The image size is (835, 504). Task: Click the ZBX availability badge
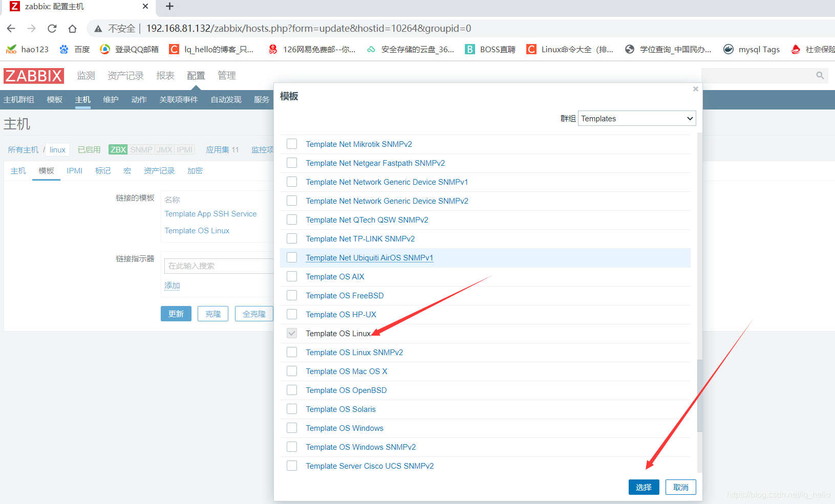[x=118, y=150]
